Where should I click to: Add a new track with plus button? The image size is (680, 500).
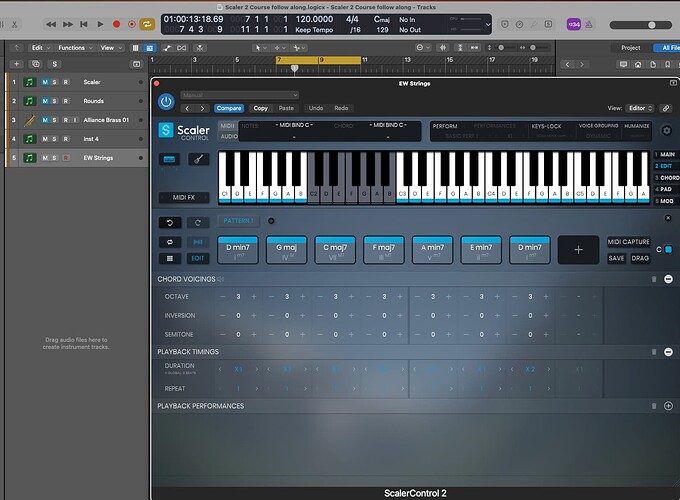point(16,64)
